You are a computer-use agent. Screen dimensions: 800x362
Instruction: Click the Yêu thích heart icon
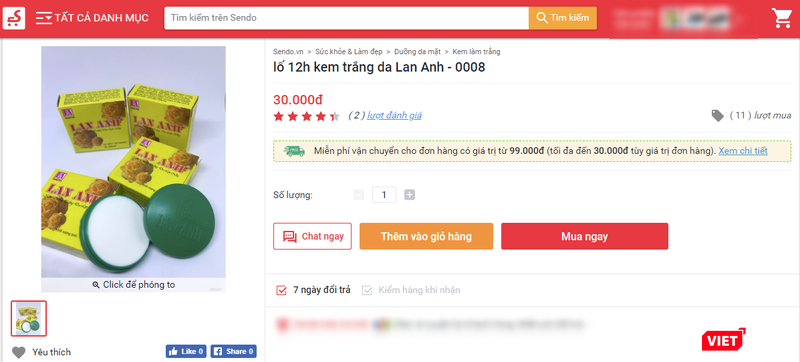(19, 352)
